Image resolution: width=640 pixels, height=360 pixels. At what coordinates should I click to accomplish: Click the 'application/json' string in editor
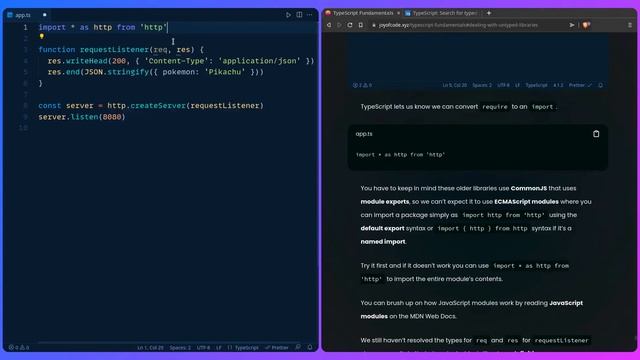[x=259, y=61]
